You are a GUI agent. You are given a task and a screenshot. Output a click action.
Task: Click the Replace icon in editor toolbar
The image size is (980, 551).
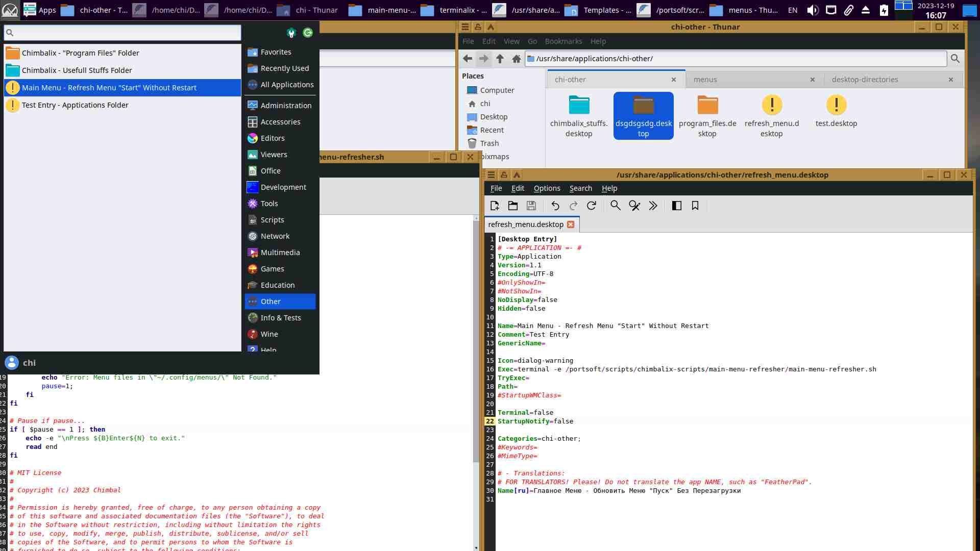[x=634, y=206]
